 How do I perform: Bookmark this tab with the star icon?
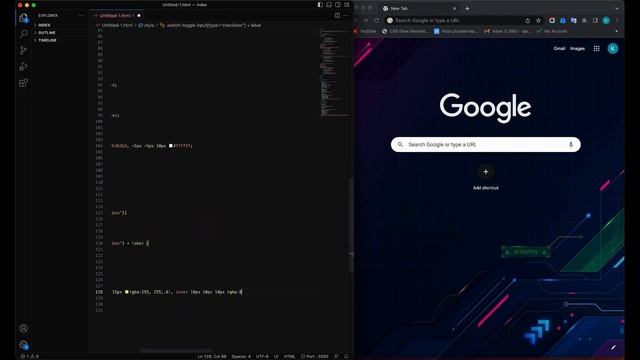click(x=538, y=20)
